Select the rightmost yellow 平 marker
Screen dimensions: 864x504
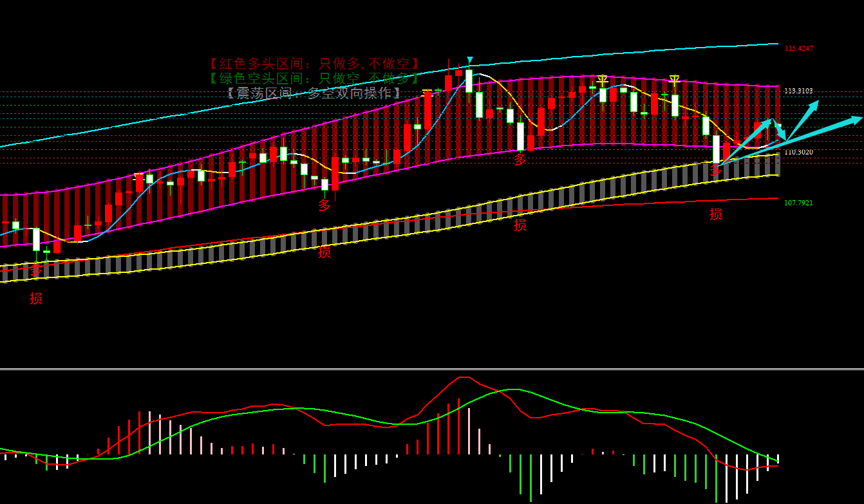675,80
